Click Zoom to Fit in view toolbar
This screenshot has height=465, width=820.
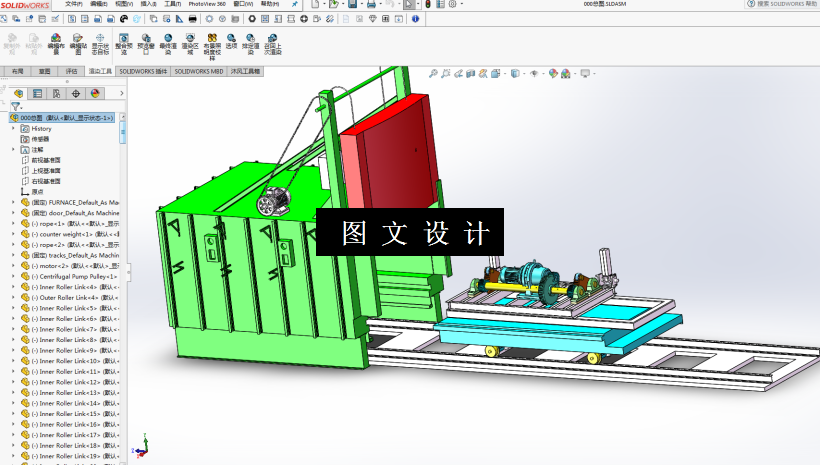click(x=433, y=74)
